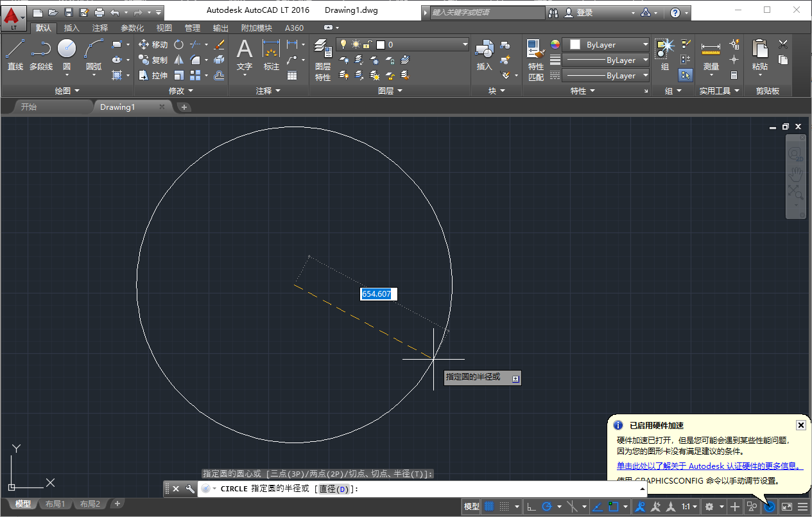
Task: Click the Undo arrow icon
Action: coord(114,12)
